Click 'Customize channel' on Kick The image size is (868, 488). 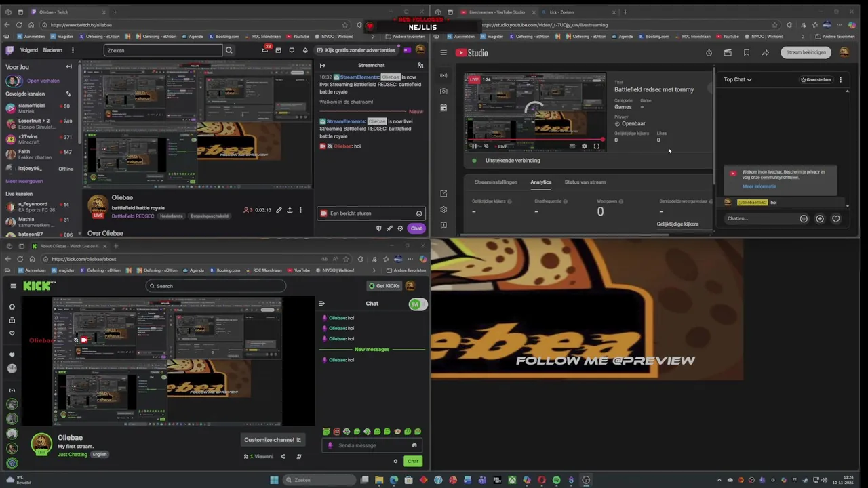tap(272, 440)
